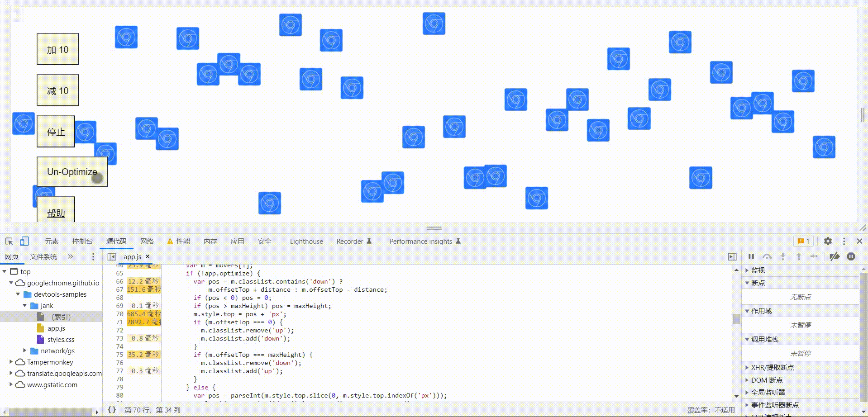
Task: Open the 元素 panel tab
Action: (x=52, y=242)
